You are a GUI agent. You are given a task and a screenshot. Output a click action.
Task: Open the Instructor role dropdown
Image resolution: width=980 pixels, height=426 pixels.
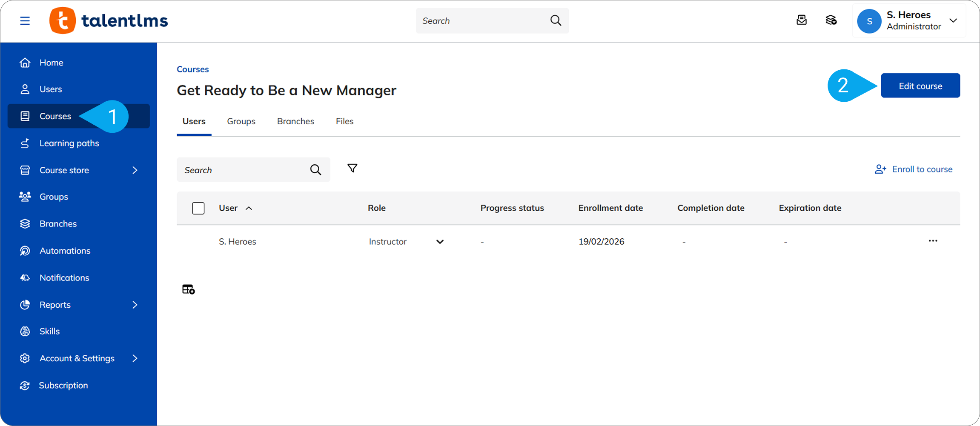pyautogui.click(x=440, y=242)
